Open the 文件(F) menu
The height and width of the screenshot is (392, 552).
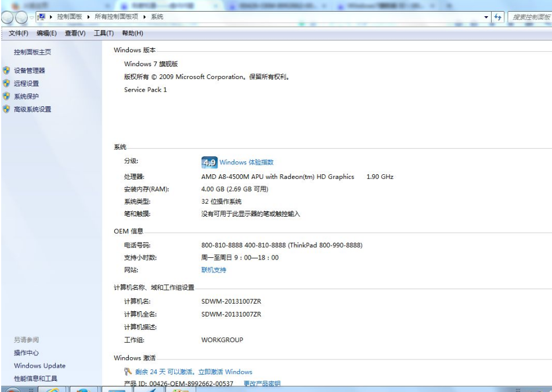point(19,33)
